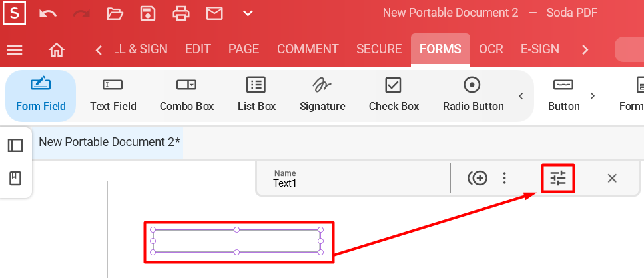644x278 pixels.
Task: Open the hamburger main menu
Action: tap(15, 50)
